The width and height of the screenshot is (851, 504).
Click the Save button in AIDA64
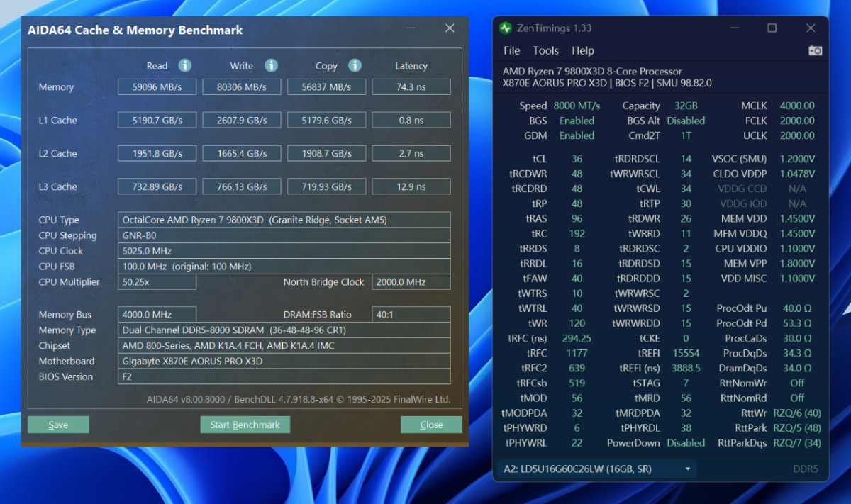(58, 425)
